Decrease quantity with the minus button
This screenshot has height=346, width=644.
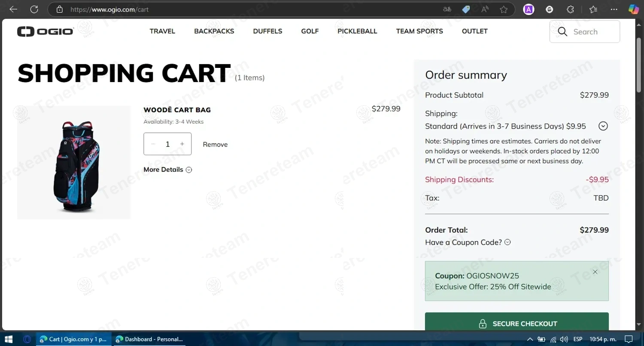(153, 144)
